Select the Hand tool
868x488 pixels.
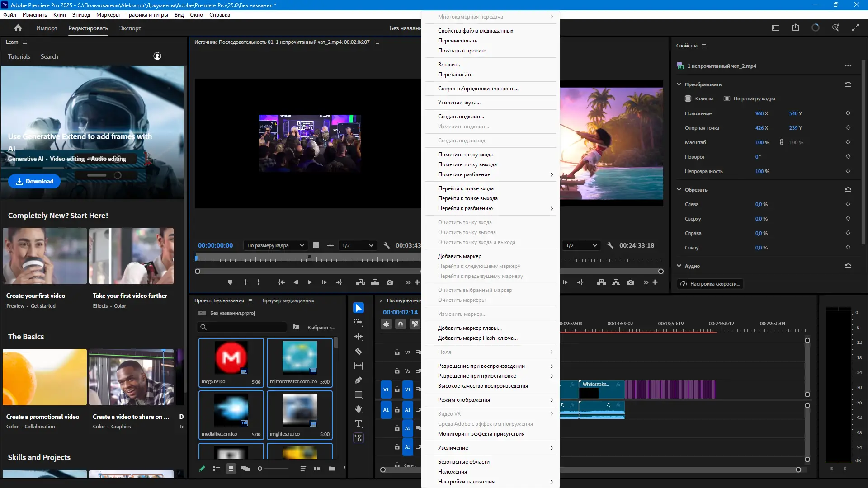359,409
